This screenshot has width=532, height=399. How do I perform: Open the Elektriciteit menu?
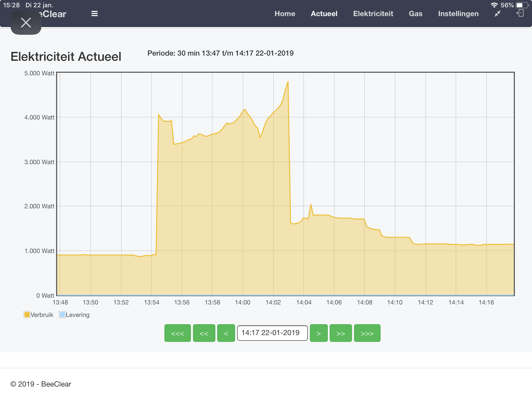point(373,14)
